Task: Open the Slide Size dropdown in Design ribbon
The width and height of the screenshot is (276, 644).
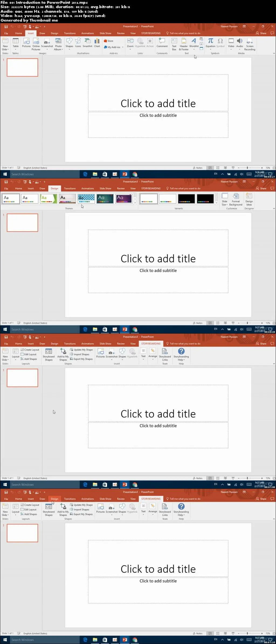Action: pyautogui.click(x=225, y=199)
